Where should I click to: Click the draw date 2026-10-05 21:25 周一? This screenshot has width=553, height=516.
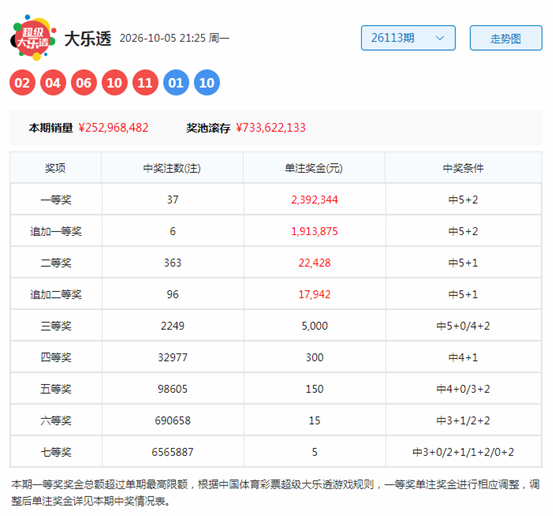click(x=174, y=38)
